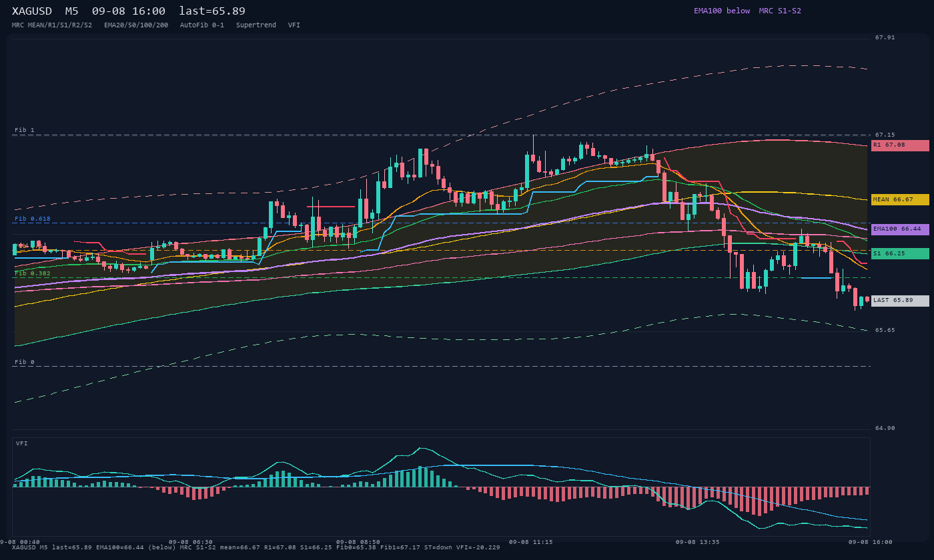
Task: Click the Fib 0.618 level label
Action: pyautogui.click(x=33, y=219)
